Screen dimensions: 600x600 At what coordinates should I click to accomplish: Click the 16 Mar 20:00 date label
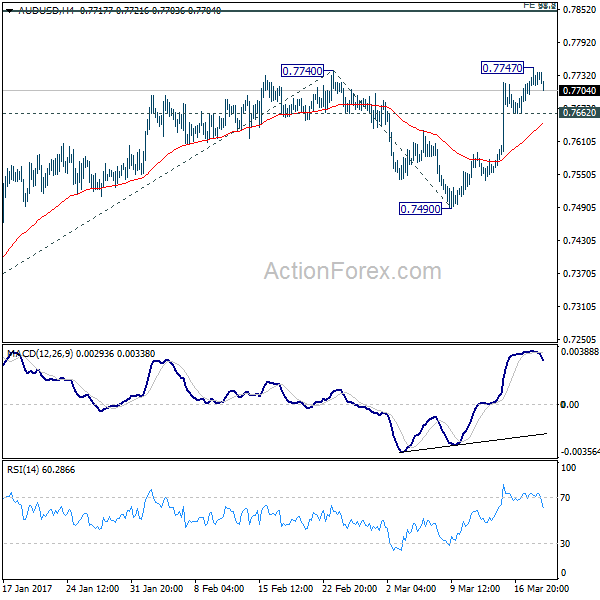pos(541,588)
